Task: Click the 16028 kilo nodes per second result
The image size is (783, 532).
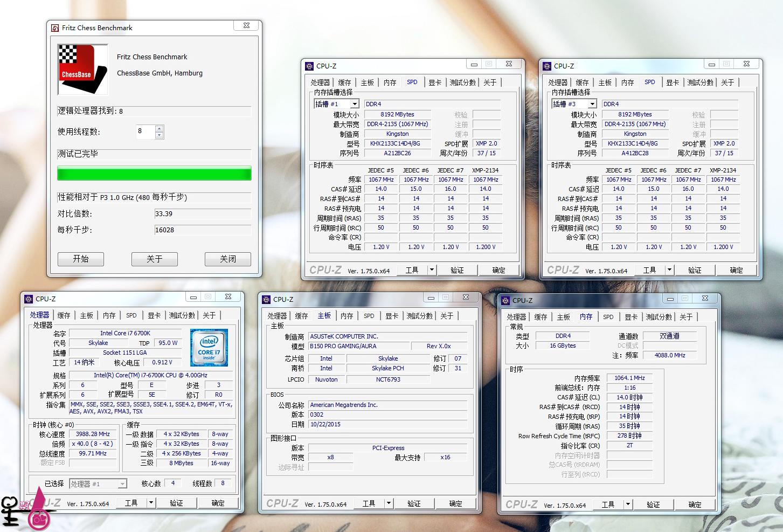Action: click(203, 230)
